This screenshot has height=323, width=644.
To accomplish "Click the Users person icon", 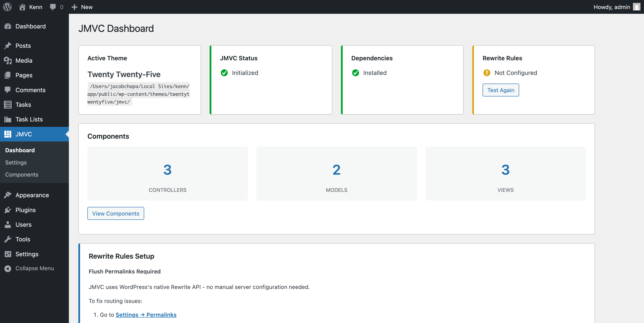I will coord(8,224).
